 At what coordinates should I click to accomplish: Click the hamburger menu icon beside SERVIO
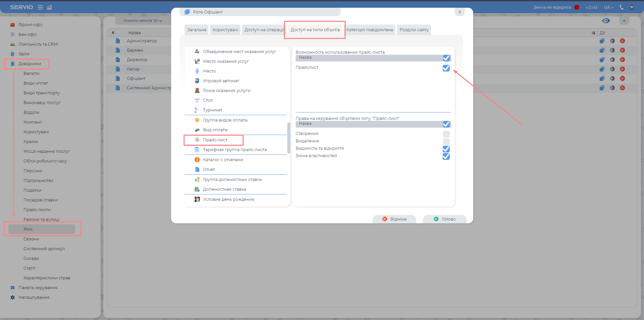pyautogui.click(x=40, y=7)
